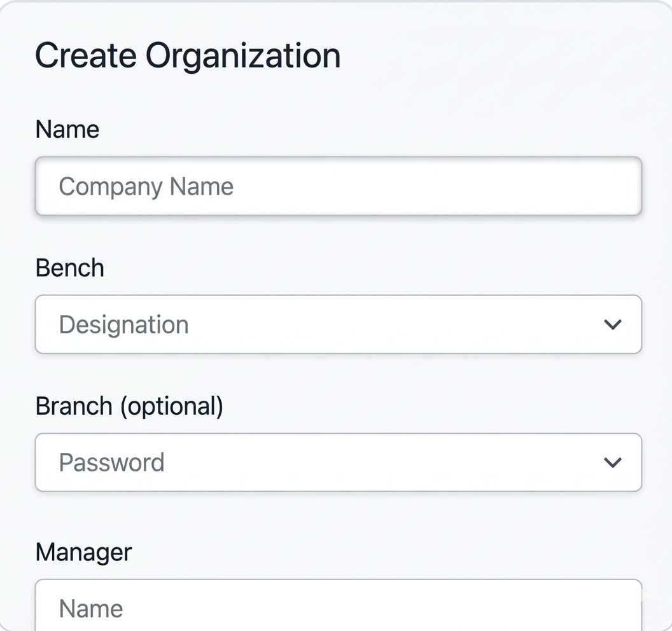Open the Designation dropdown
672x631 pixels.
click(x=337, y=324)
